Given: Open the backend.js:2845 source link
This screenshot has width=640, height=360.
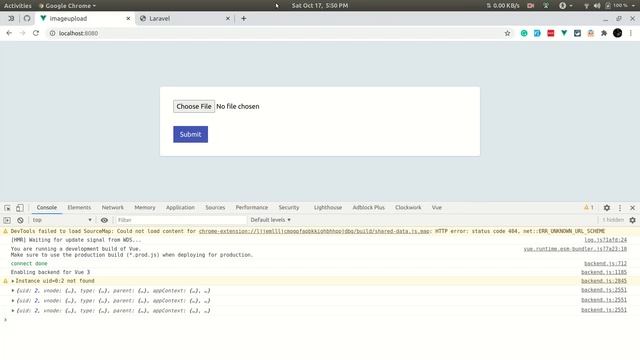Looking at the screenshot, I should coord(604,281).
